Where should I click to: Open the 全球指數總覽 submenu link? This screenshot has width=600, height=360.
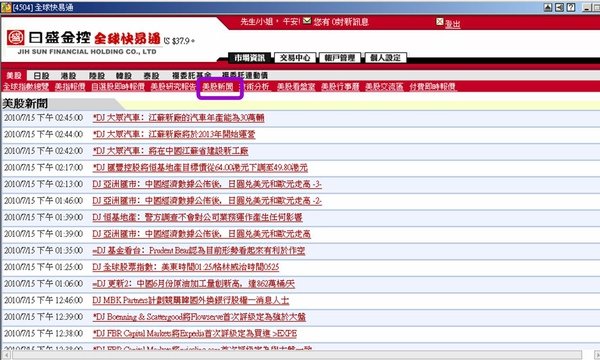(x=26, y=87)
